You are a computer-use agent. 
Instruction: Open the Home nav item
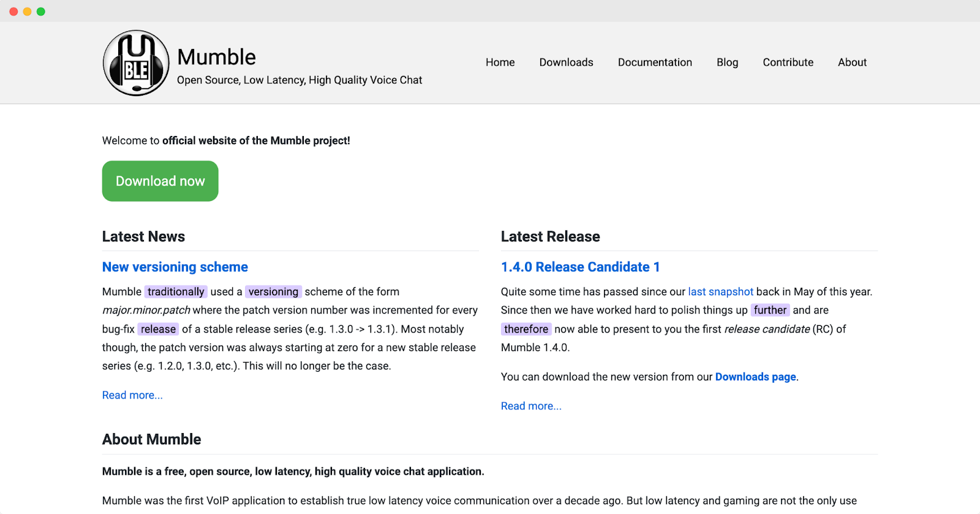(x=500, y=62)
